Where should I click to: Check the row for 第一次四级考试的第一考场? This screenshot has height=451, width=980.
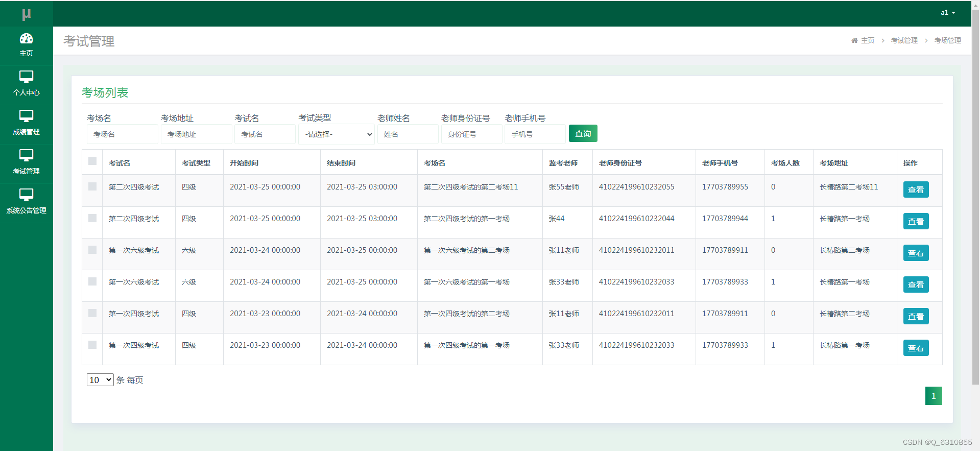[92, 345]
